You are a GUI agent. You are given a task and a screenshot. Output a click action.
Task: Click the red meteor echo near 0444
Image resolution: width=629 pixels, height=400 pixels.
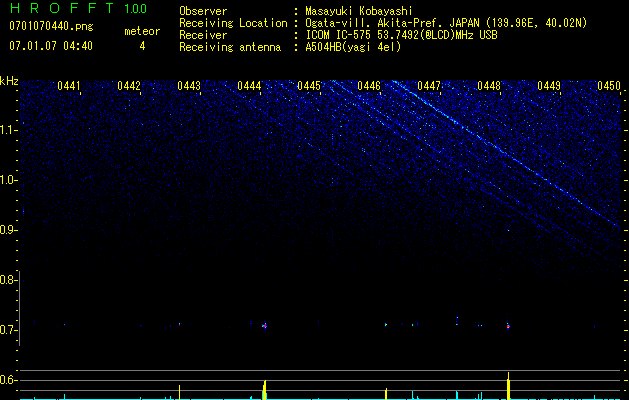[x=264, y=325]
